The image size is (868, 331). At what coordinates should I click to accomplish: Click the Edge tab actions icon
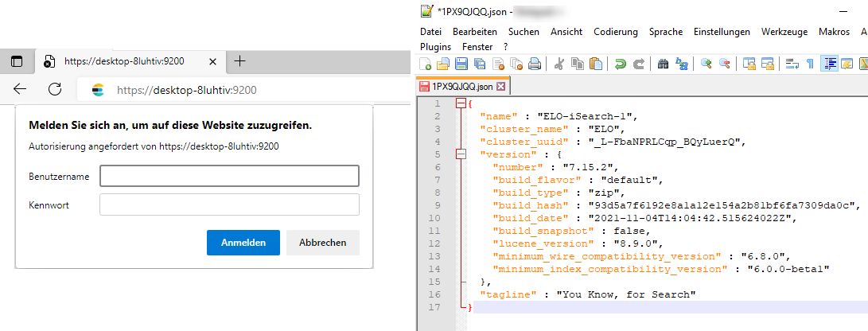pyautogui.click(x=17, y=61)
